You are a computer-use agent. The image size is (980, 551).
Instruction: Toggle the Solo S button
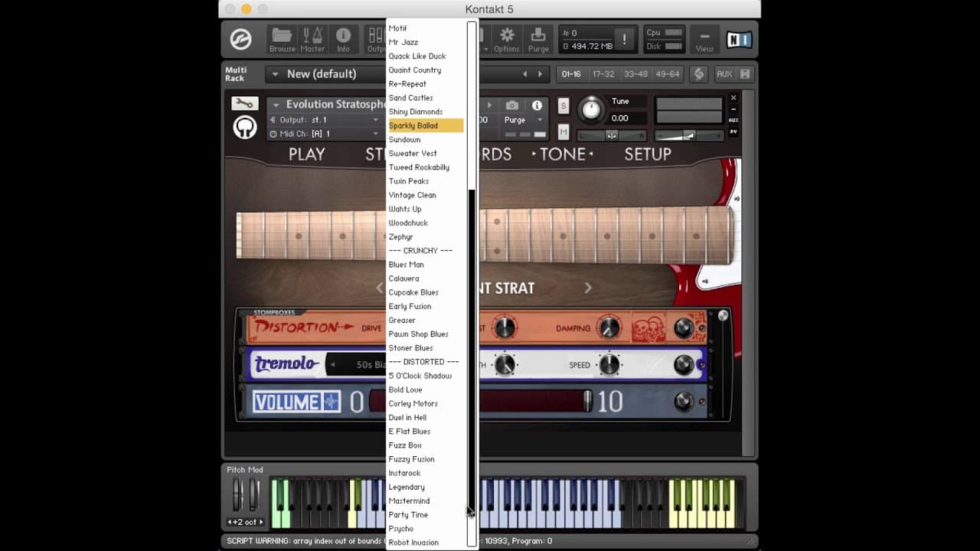[563, 106]
